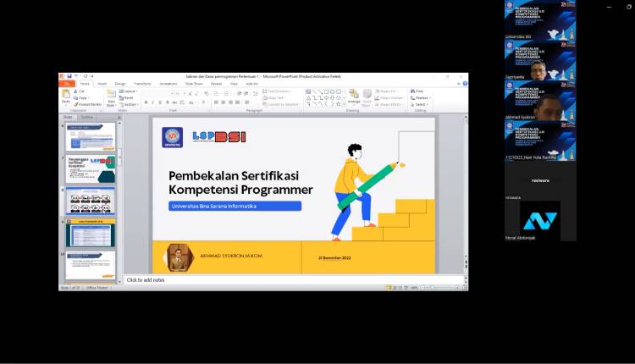Align text right
The image size is (635, 364).
[x=230, y=102]
